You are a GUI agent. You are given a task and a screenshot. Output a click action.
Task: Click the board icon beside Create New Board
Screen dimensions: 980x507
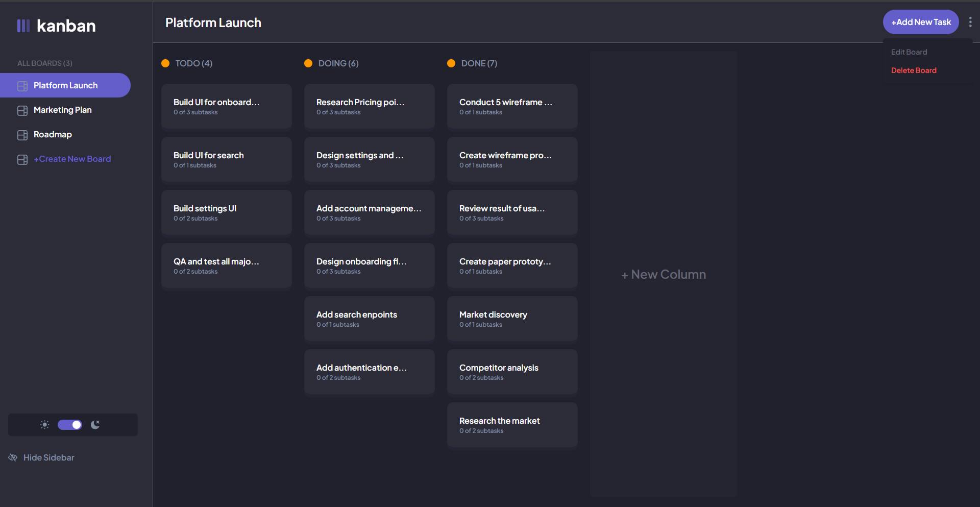pos(22,159)
